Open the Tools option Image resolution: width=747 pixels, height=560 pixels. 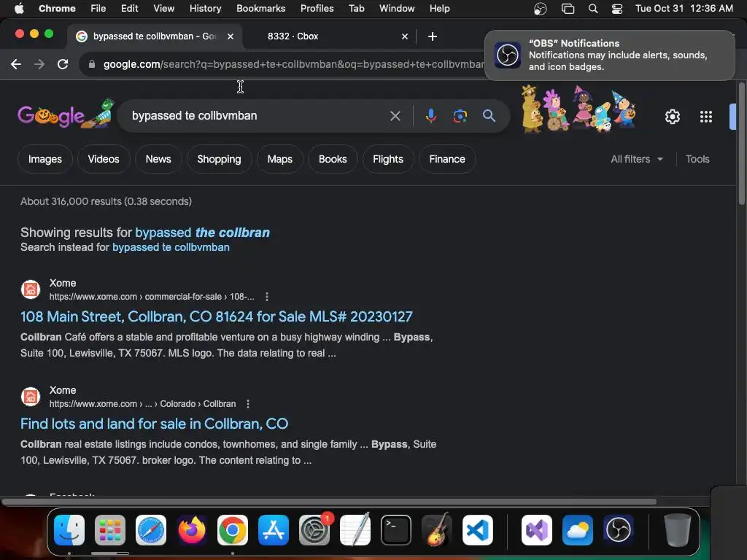[697, 159]
